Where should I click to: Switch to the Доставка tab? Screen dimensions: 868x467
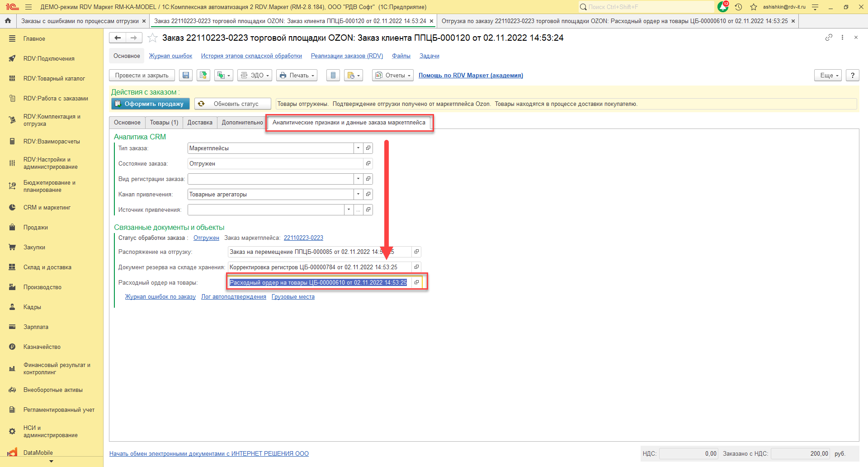click(200, 123)
